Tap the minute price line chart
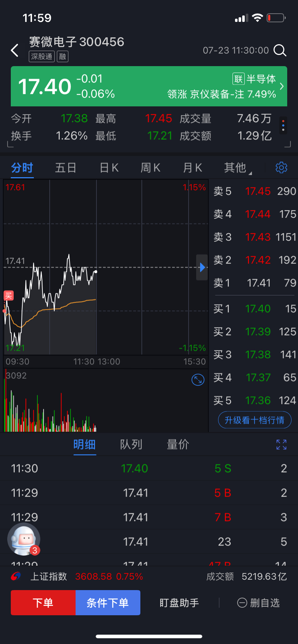Viewport: 298px width, 644px height. coord(106,267)
